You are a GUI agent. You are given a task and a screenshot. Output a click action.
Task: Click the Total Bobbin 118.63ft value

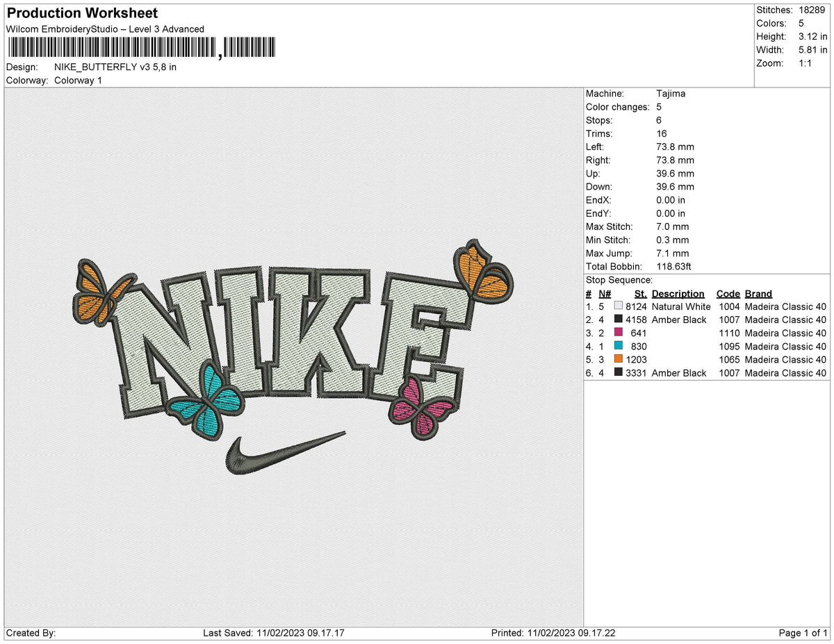673,266
